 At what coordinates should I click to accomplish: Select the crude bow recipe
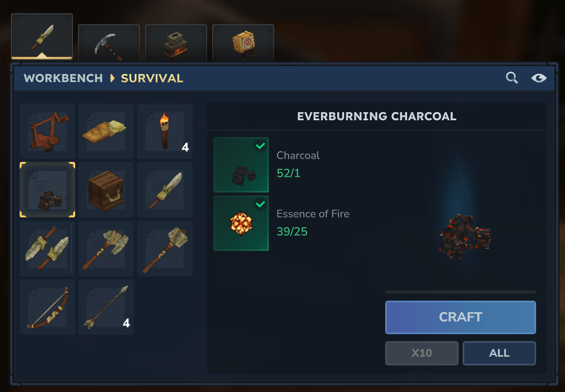tap(47, 307)
